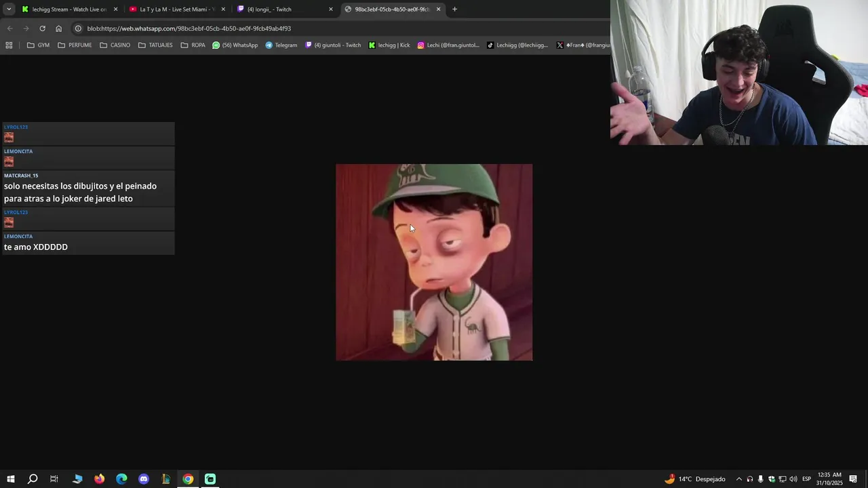The height and width of the screenshot is (488, 868).
Task: Show hidden system tray icons
Action: [x=739, y=479]
